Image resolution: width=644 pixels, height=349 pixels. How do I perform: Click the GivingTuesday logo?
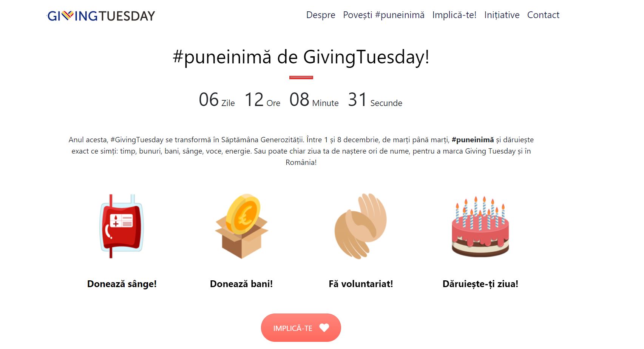[x=101, y=16]
